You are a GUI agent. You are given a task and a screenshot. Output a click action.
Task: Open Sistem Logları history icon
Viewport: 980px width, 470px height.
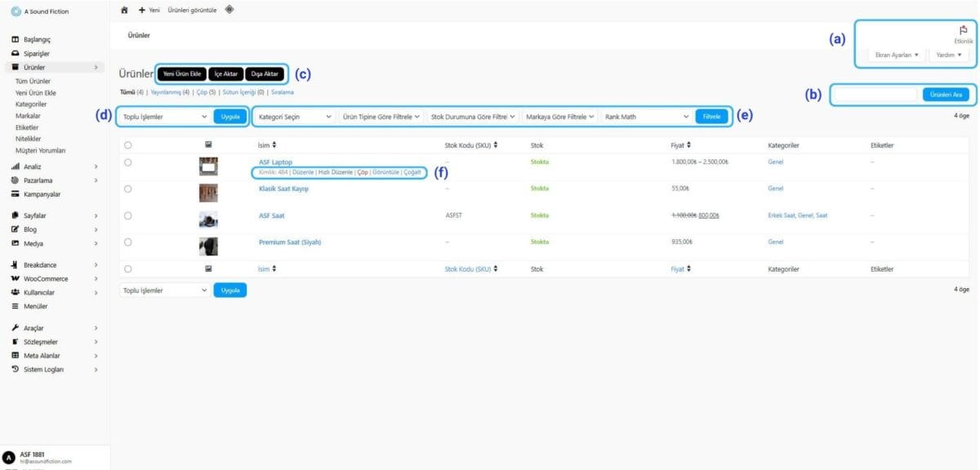16,370
